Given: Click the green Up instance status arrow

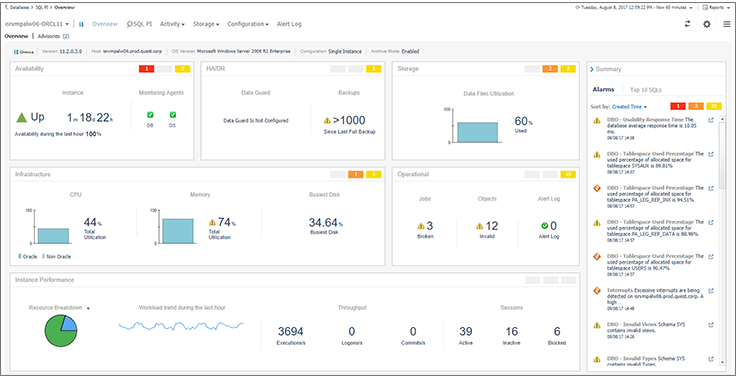Looking at the screenshot, I should pyautogui.click(x=22, y=117).
